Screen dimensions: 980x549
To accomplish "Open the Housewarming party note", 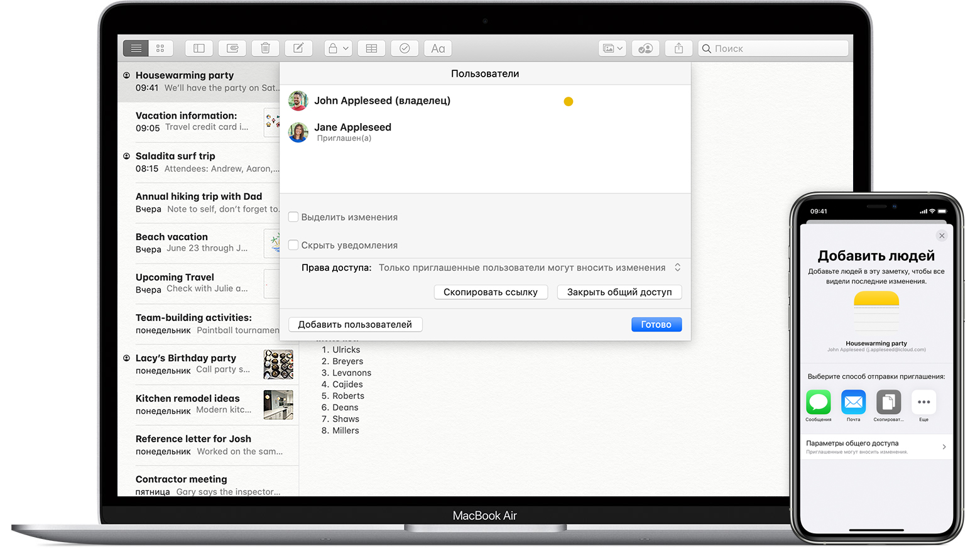I will [199, 82].
